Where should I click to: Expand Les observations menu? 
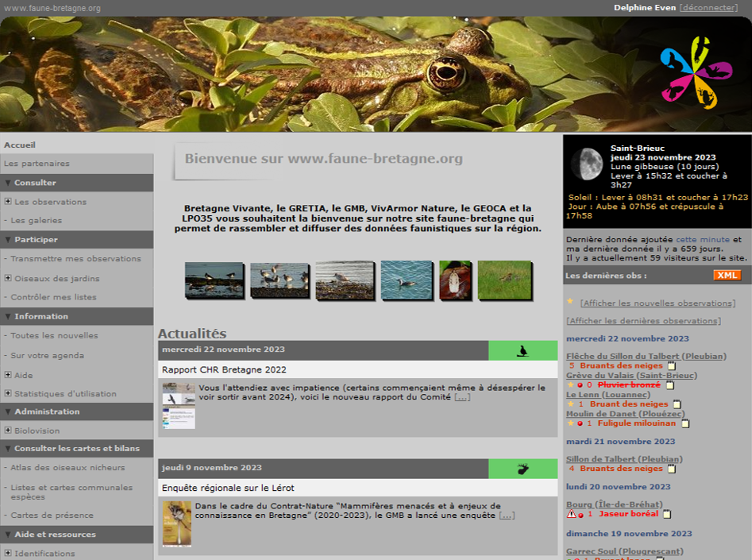[x=8, y=202]
